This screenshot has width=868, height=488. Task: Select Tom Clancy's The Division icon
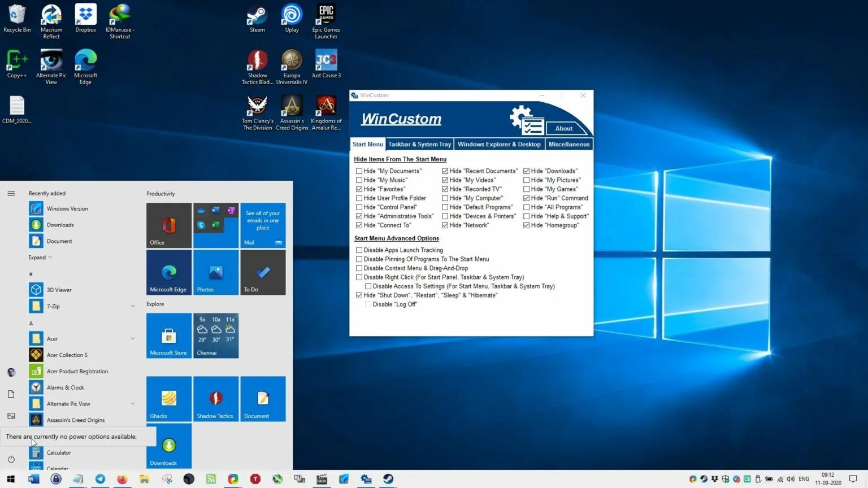click(x=257, y=113)
